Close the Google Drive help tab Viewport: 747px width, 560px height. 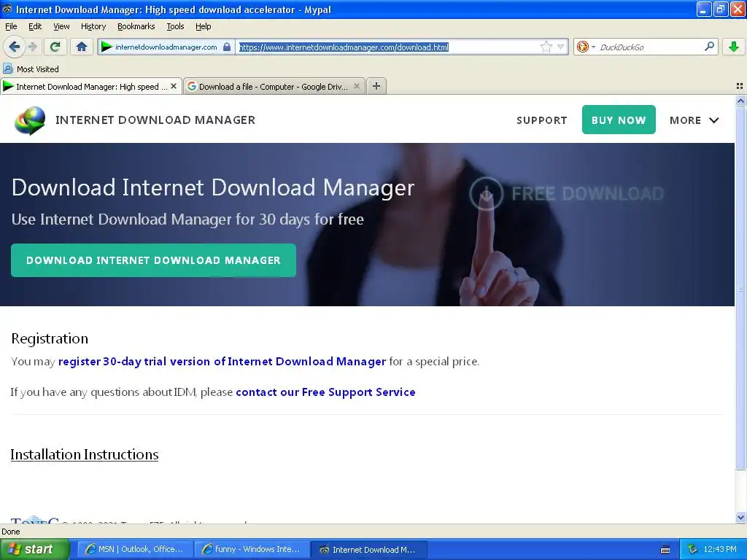356,86
